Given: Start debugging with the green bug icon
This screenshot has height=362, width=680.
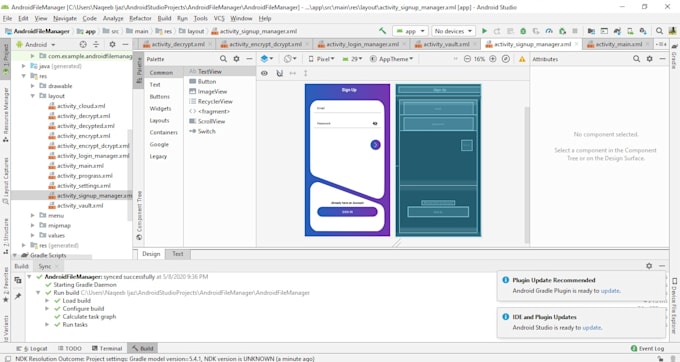Looking at the screenshot, I should [523, 31].
